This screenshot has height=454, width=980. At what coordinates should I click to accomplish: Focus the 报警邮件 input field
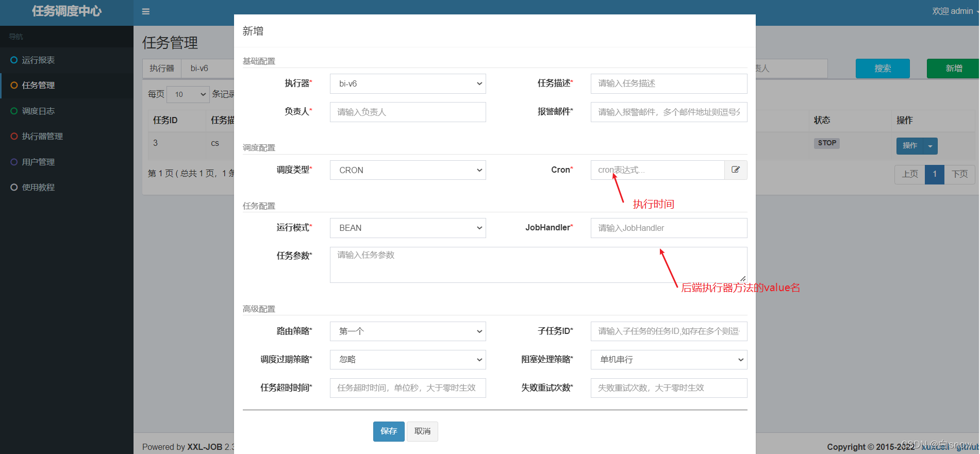tap(669, 112)
